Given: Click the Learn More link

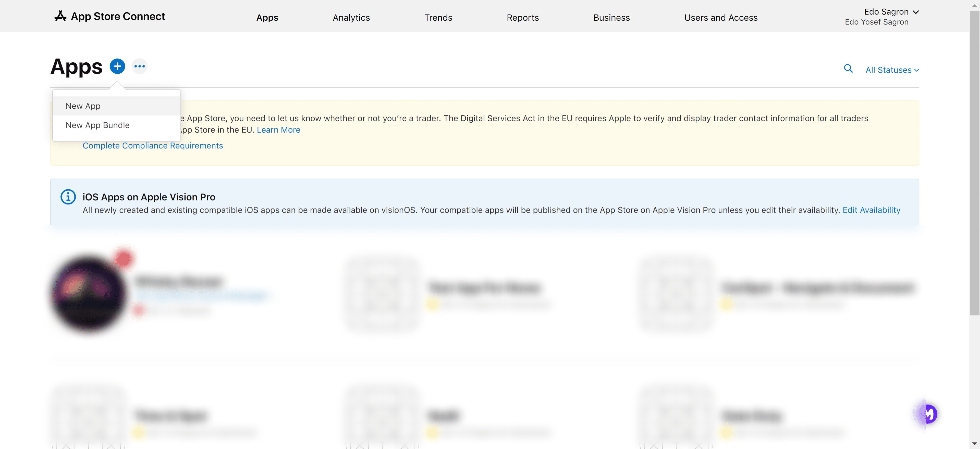Looking at the screenshot, I should coord(278,130).
